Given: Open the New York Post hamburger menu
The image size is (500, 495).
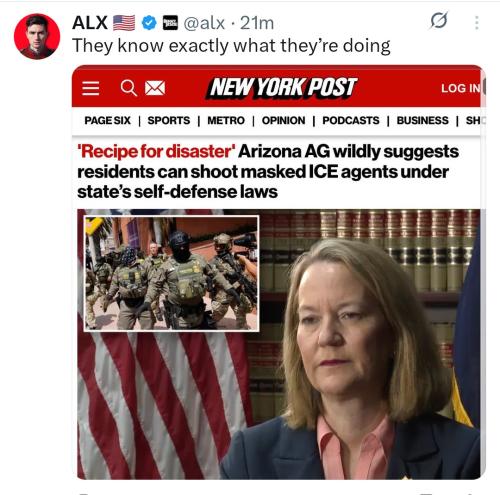Looking at the screenshot, I should coord(91,88).
